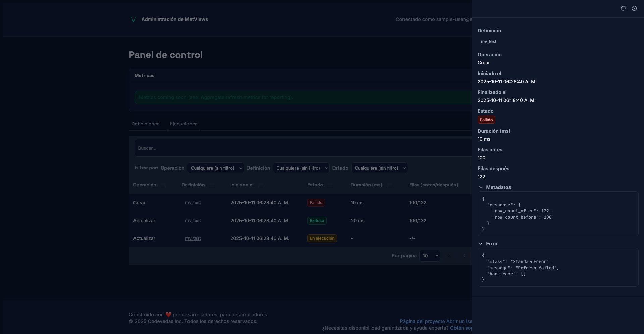Click the MatViews logo icon
Screen dimensions: 644x334
point(133,19)
